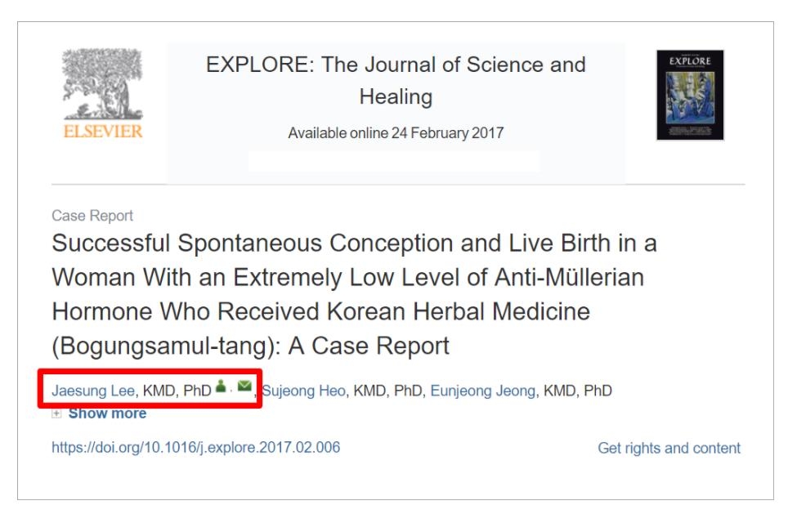Click the Available online 24 February 2017 text

pyautogui.click(x=396, y=132)
